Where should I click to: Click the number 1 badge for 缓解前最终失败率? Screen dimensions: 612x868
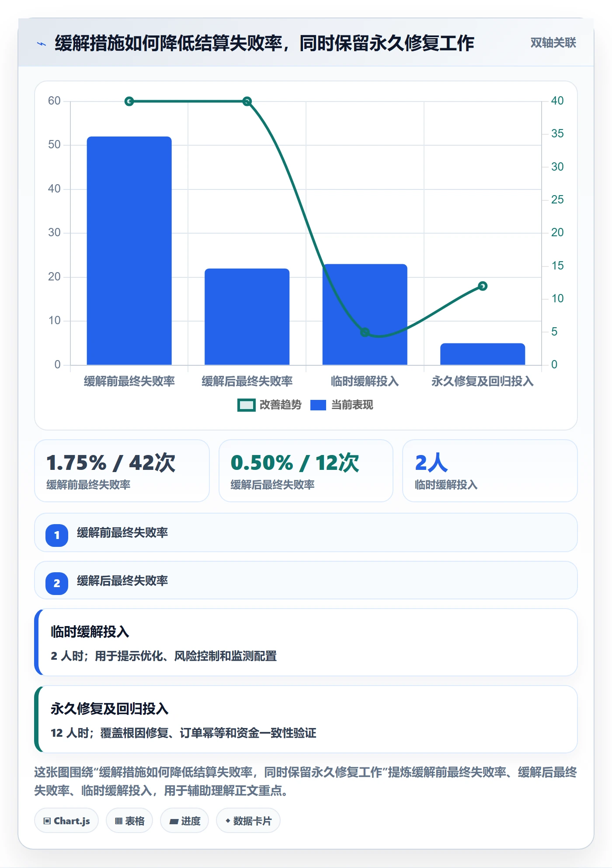[x=57, y=535]
